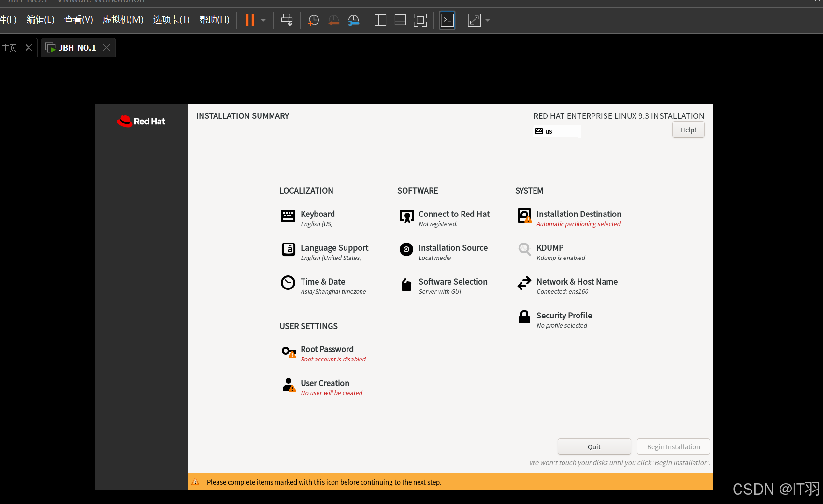823x504 pixels.
Task: Click the us keyboard layout indicator
Action: tap(557, 131)
